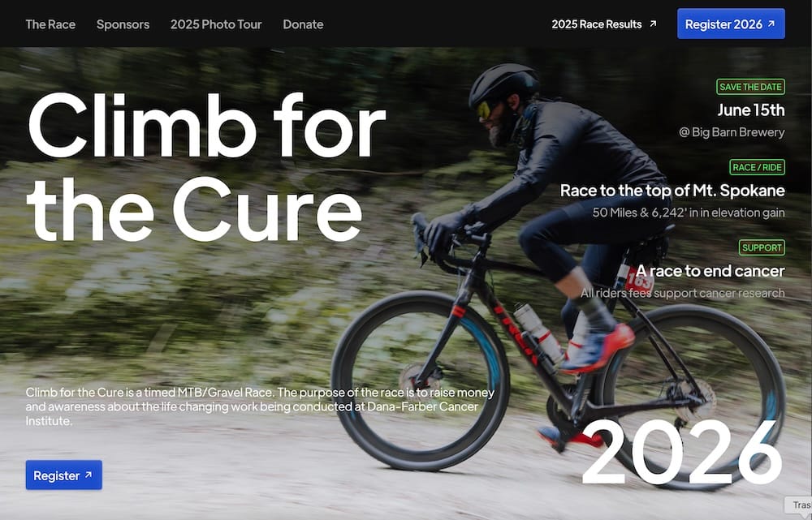
Task: Select the SAVE THE DATE green badge
Action: point(750,87)
